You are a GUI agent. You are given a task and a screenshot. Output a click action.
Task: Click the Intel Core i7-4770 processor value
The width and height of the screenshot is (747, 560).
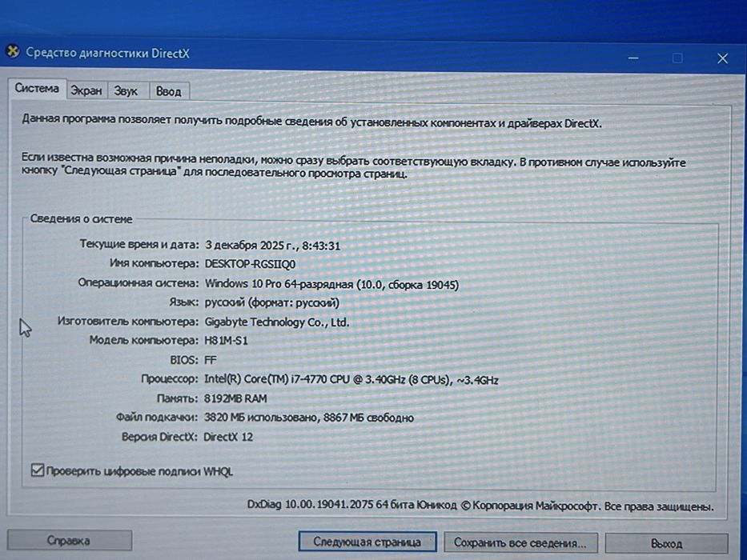(351, 379)
